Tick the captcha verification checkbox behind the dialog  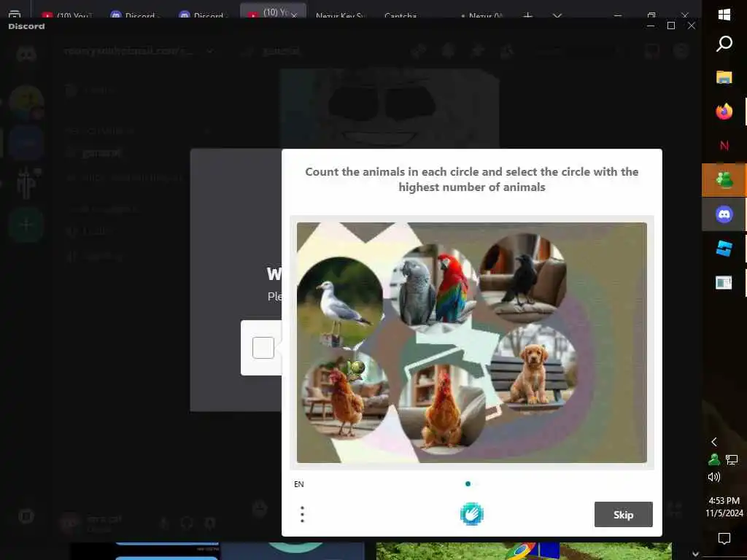(263, 348)
